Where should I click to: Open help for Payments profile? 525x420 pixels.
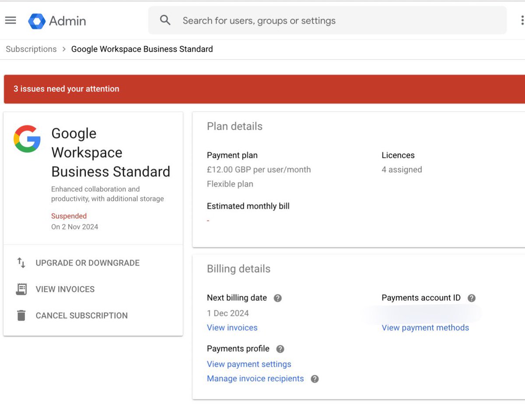pyautogui.click(x=280, y=349)
